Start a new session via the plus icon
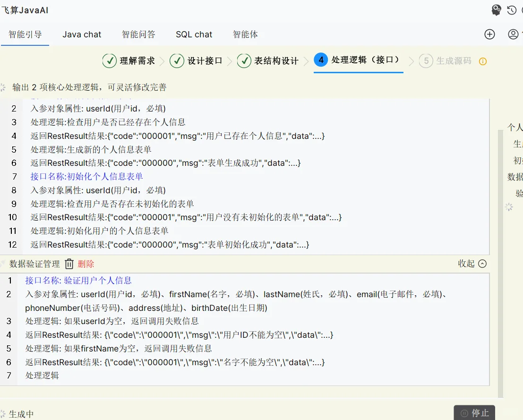 489,34
